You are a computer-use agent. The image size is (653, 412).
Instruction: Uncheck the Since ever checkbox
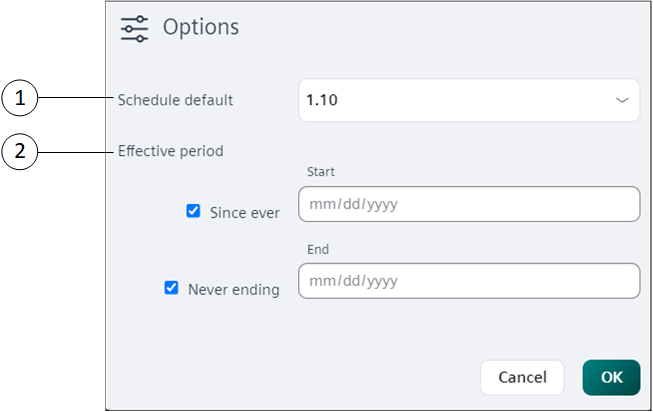[194, 211]
